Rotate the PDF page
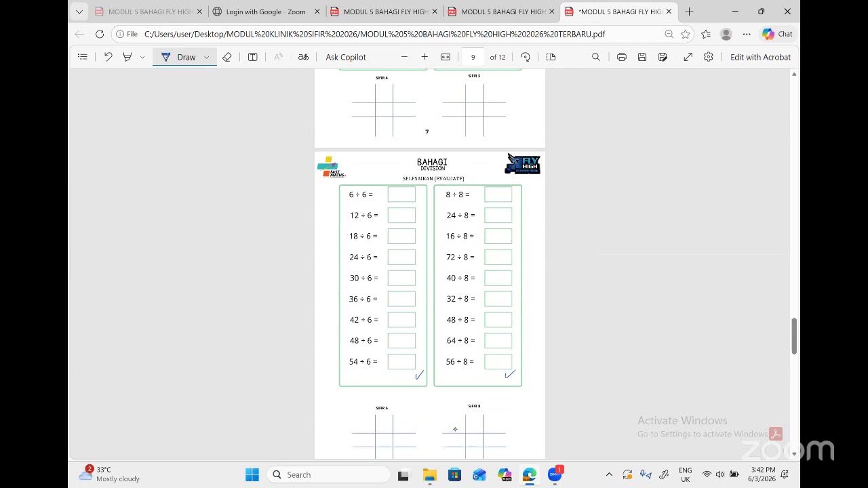 pyautogui.click(x=526, y=57)
